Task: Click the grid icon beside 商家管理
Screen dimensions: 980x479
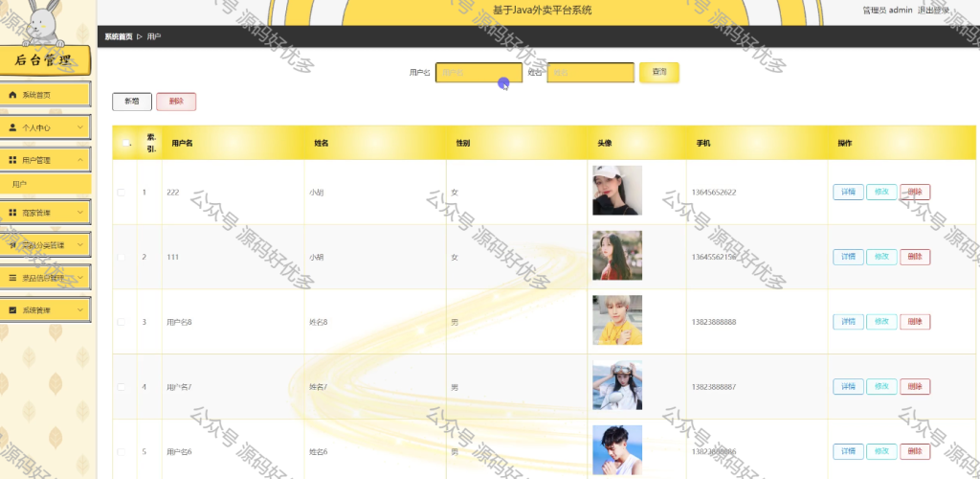Action: pyautogui.click(x=12, y=213)
